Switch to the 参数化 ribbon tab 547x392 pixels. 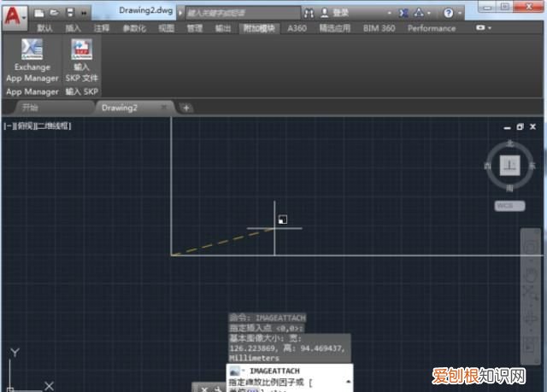(x=134, y=28)
